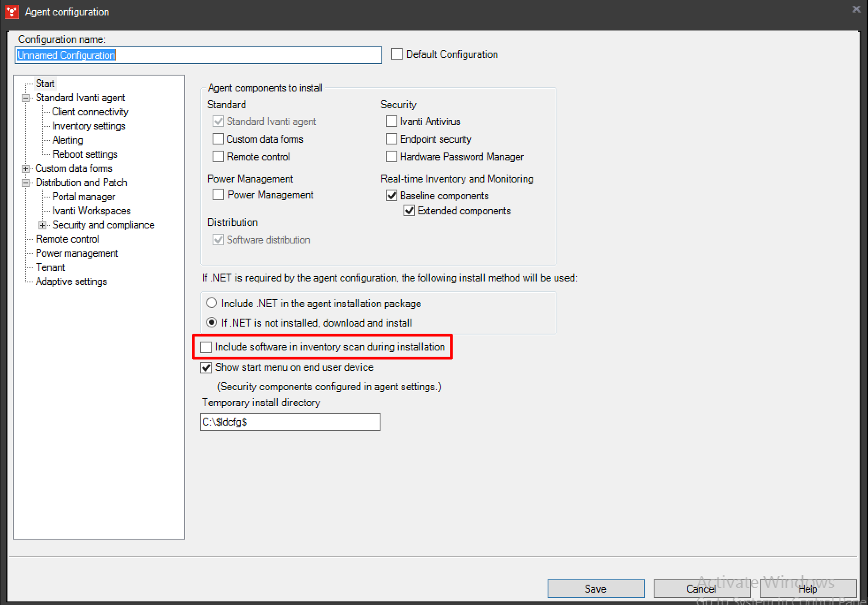Enable Endpoint security
Screen dimensions: 868x605
click(391, 139)
